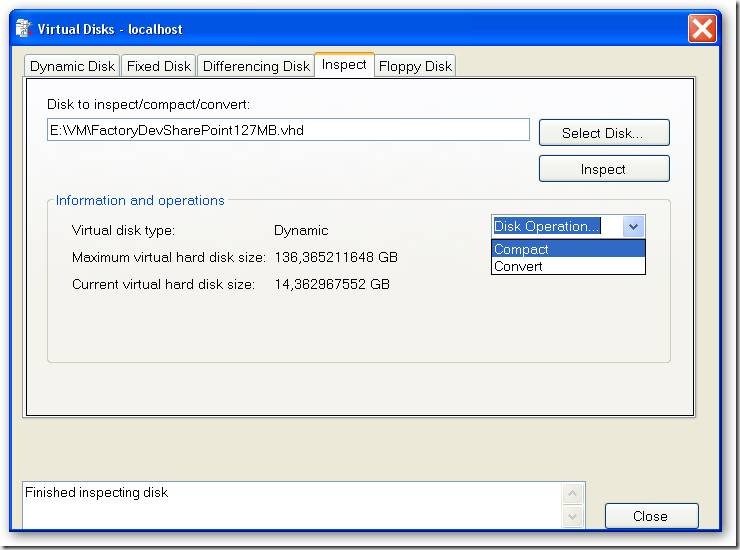This screenshot has width=740, height=550.
Task: Open the Floppy Disk tab
Action: coord(415,66)
